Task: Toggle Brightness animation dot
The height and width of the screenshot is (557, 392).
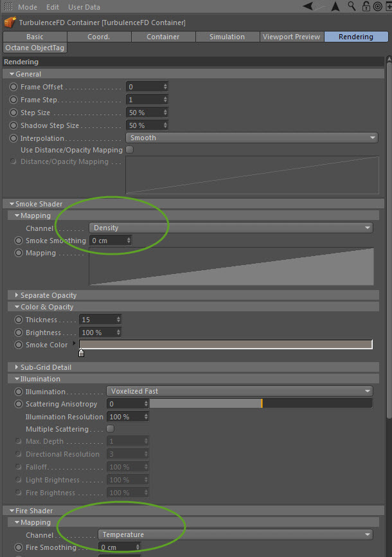Action: pyautogui.click(x=19, y=332)
